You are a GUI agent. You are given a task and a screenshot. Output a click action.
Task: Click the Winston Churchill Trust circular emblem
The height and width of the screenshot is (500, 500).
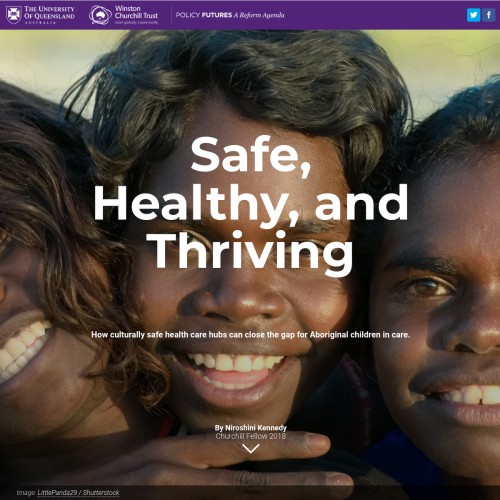[x=100, y=15]
